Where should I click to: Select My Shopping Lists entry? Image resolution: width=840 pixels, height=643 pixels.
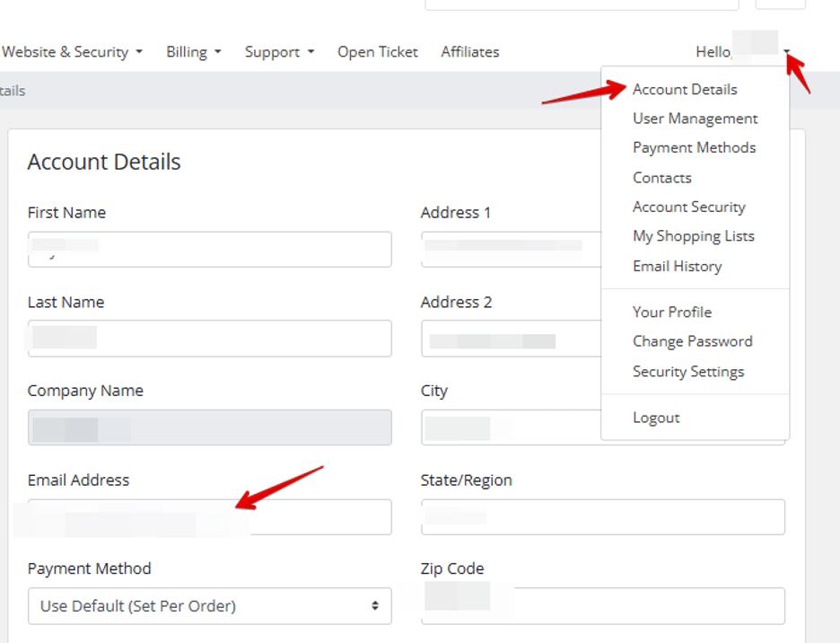(693, 236)
